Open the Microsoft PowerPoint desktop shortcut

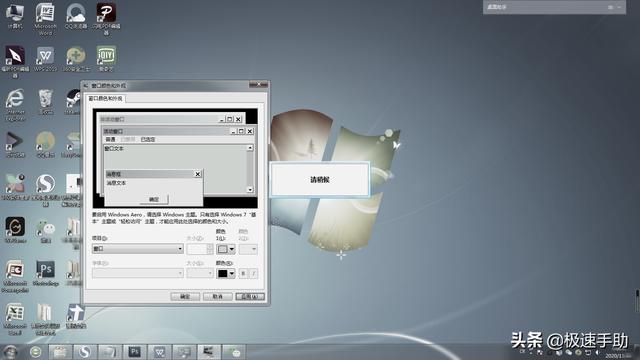[x=15, y=276]
